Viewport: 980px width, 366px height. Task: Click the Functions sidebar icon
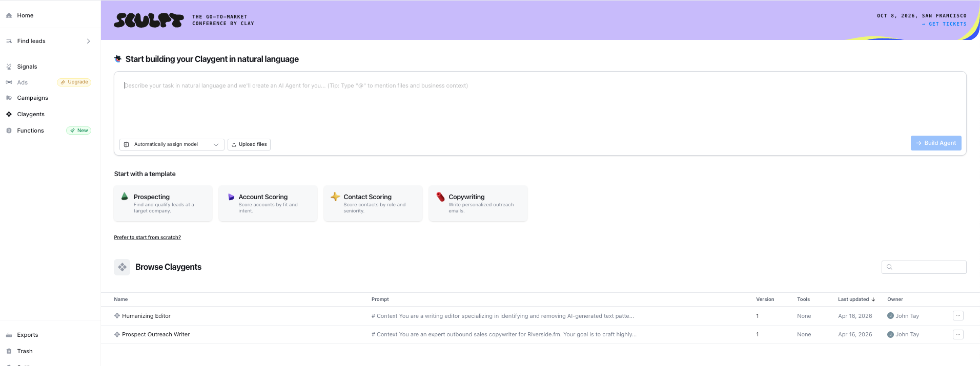[x=9, y=131]
